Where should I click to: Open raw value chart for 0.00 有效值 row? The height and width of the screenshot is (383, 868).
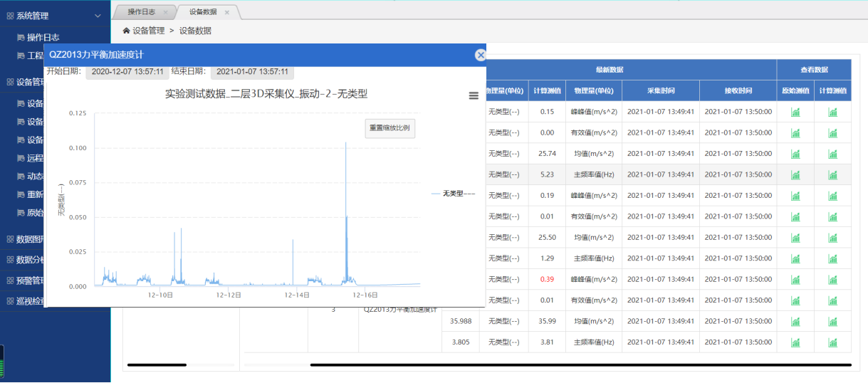pos(795,133)
